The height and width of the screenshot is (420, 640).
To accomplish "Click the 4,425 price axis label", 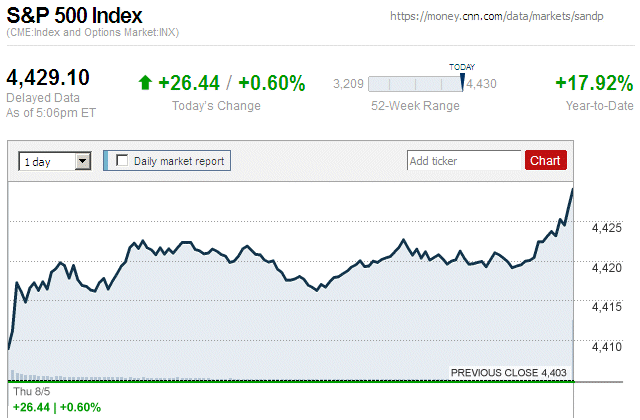I will click(x=608, y=228).
